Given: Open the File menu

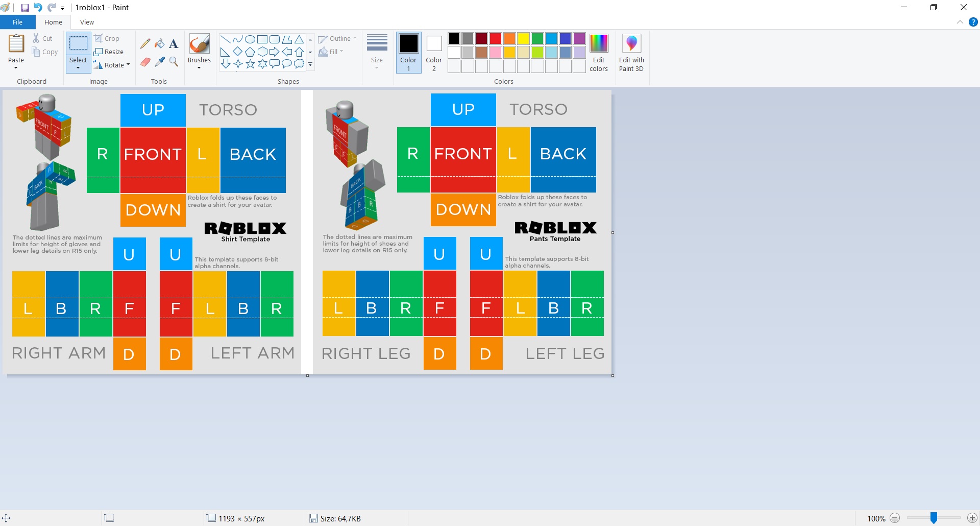Looking at the screenshot, I should pyautogui.click(x=17, y=22).
